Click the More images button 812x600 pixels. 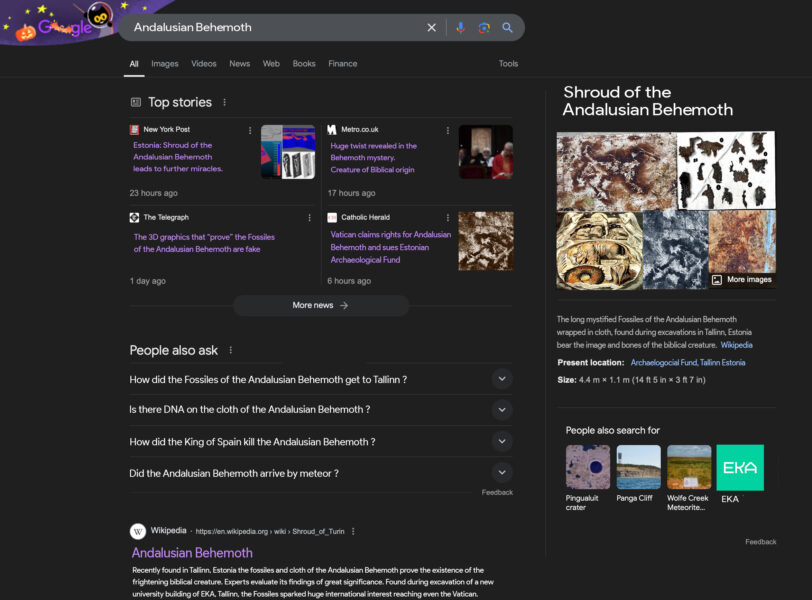click(x=742, y=280)
